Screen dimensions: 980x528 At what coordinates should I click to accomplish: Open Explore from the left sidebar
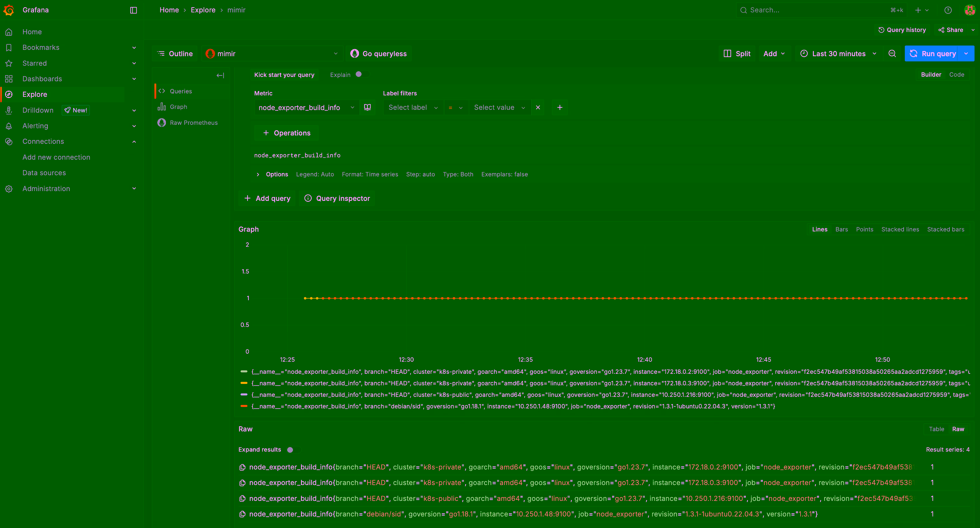[x=35, y=95]
